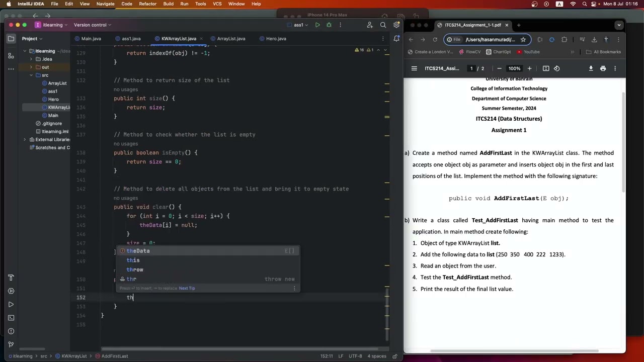This screenshot has width=644, height=362.
Task: Open PDF viewer more-actions menu
Action: [615, 68]
